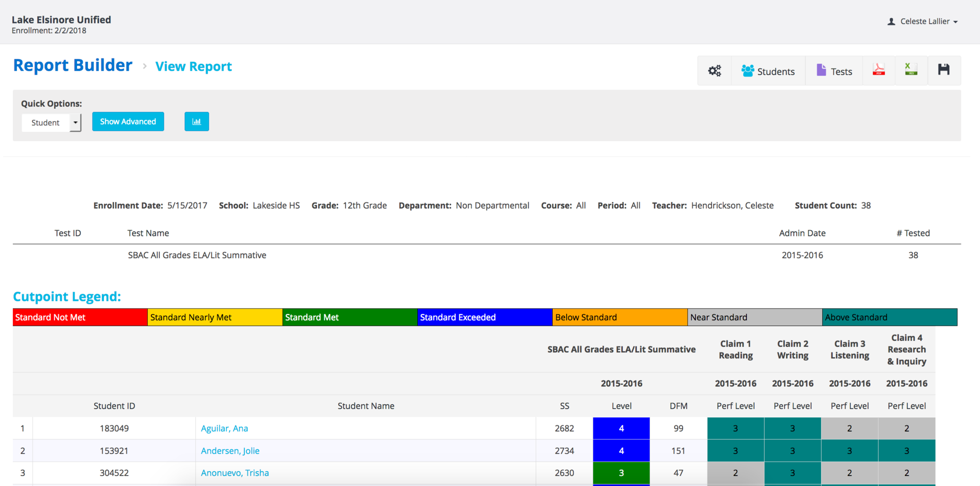
Task: Go to Report Builder breadcrumb
Action: point(73,65)
